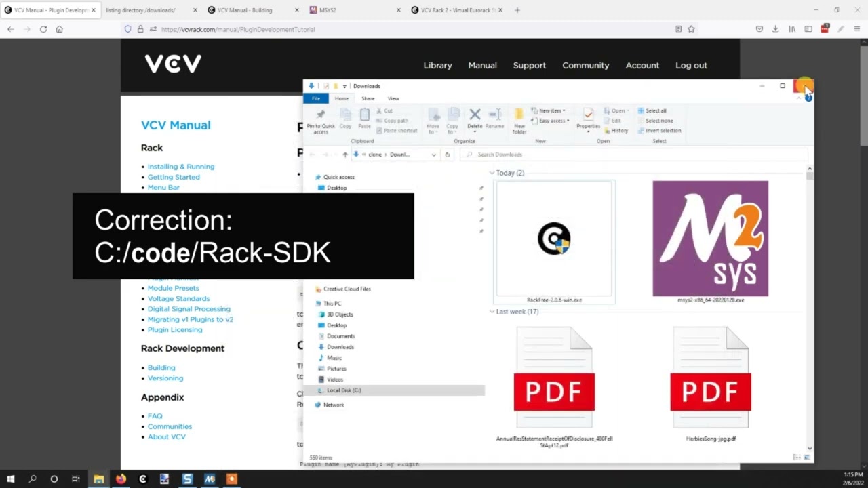
Task: Open the Windows Start menu
Action: (x=11, y=479)
